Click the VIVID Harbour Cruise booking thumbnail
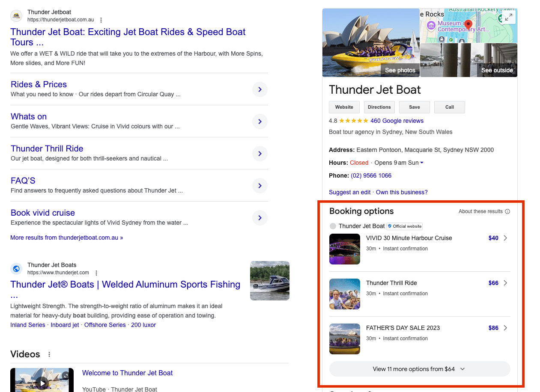The image size is (540, 392). [345, 249]
